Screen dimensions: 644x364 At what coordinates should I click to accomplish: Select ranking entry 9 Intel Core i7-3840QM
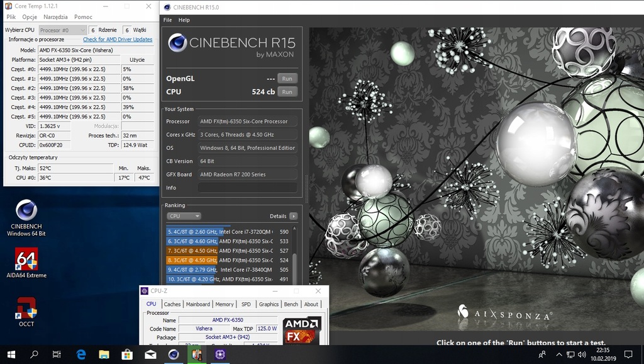pos(228,270)
